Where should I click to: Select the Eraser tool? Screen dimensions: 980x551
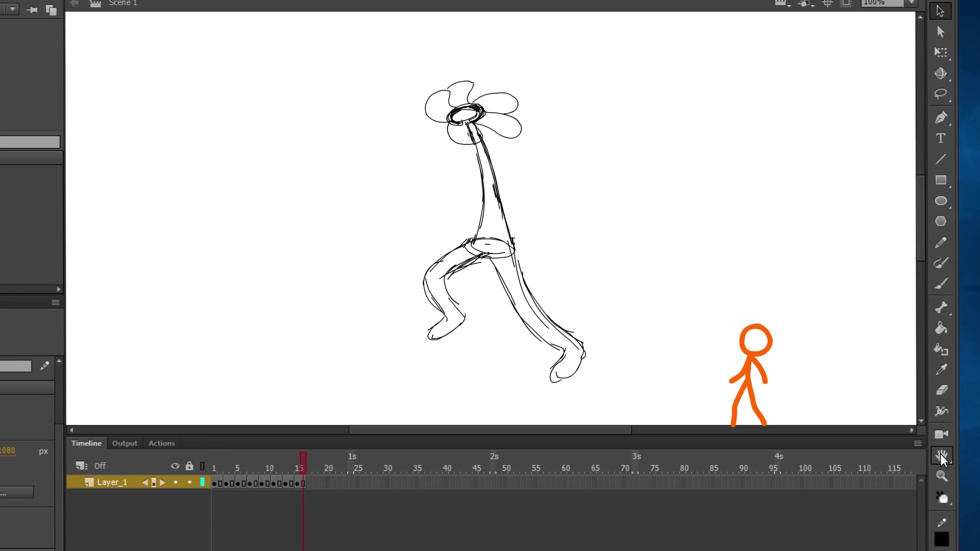[x=941, y=389]
